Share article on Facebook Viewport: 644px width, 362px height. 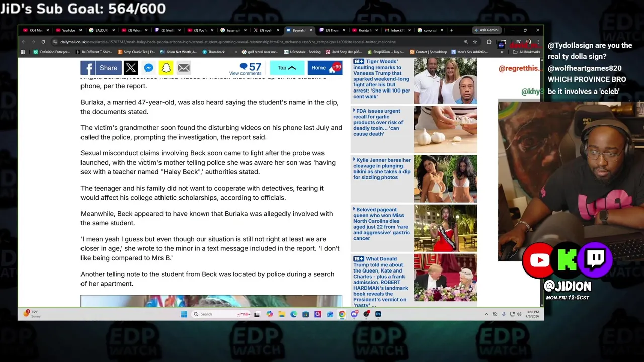pos(101,68)
